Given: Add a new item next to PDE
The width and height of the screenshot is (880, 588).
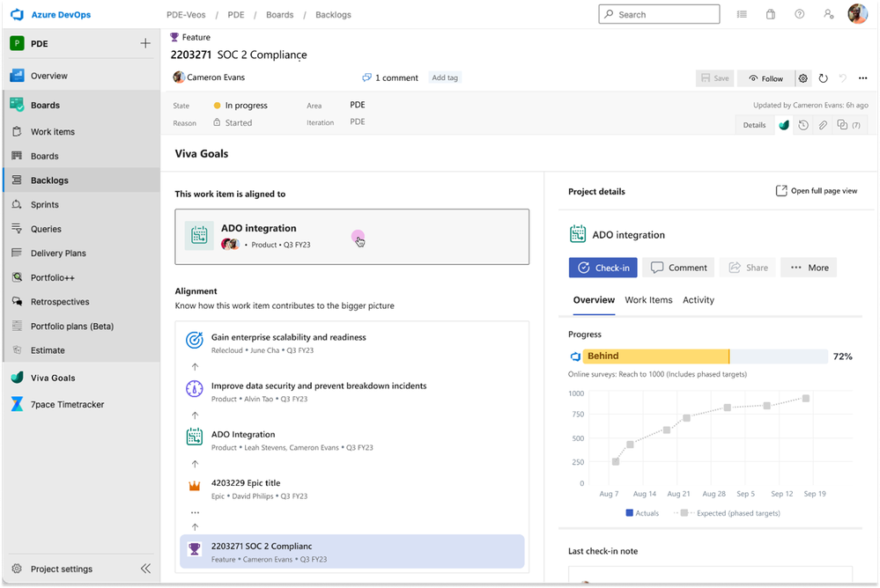Looking at the screenshot, I should coord(145,43).
